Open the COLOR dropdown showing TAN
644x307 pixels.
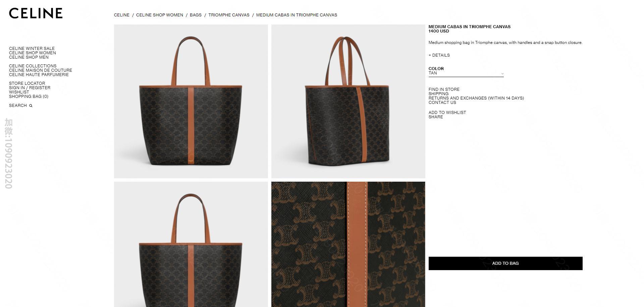[466, 73]
